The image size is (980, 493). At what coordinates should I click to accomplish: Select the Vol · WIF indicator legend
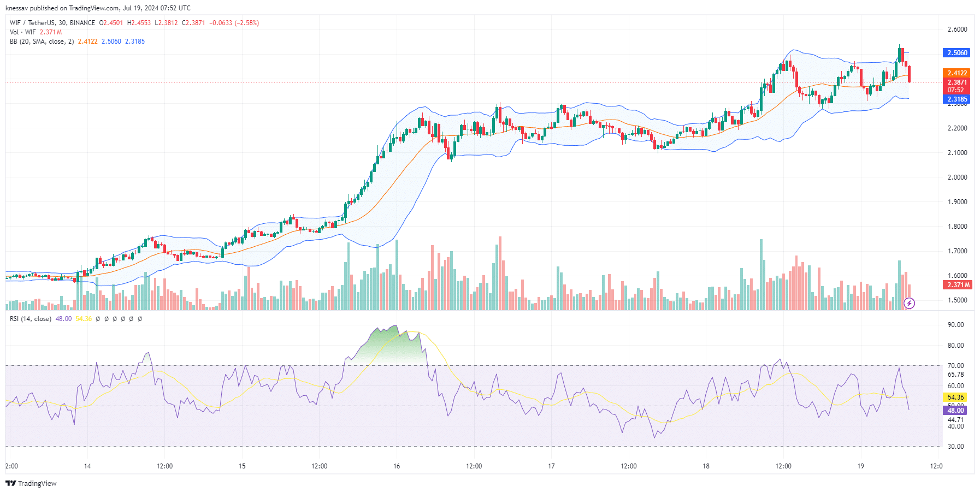22,32
